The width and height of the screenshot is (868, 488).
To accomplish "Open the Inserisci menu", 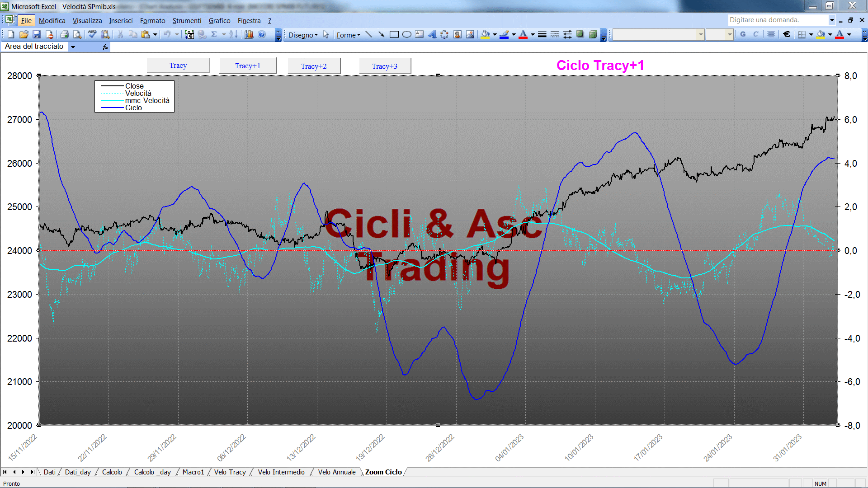I will tap(121, 21).
